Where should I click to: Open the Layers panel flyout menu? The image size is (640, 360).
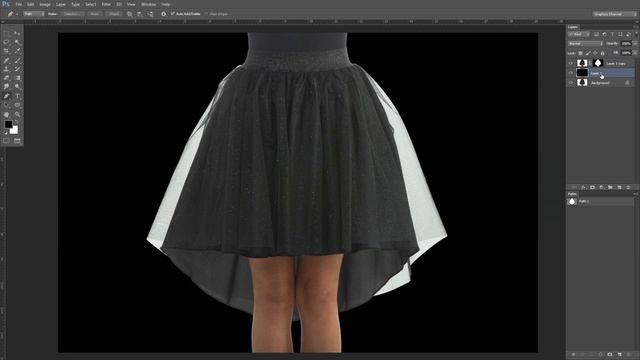pyautogui.click(x=635, y=27)
